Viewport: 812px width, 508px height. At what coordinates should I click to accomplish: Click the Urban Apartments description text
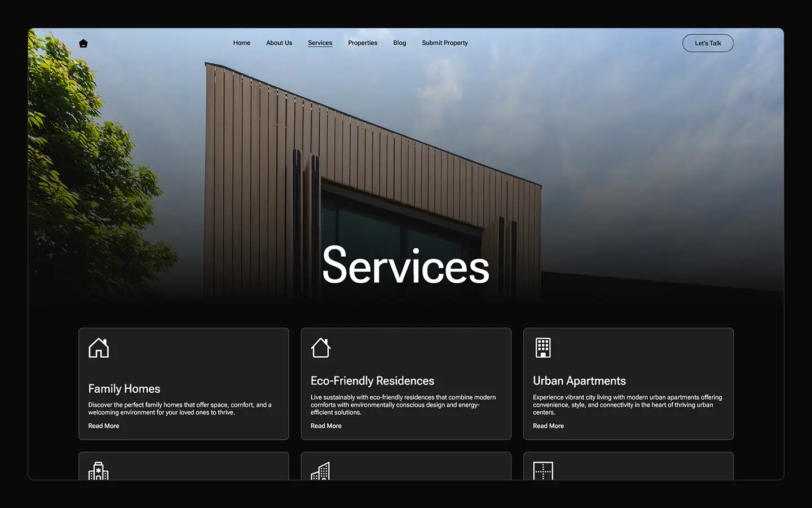pyautogui.click(x=627, y=405)
